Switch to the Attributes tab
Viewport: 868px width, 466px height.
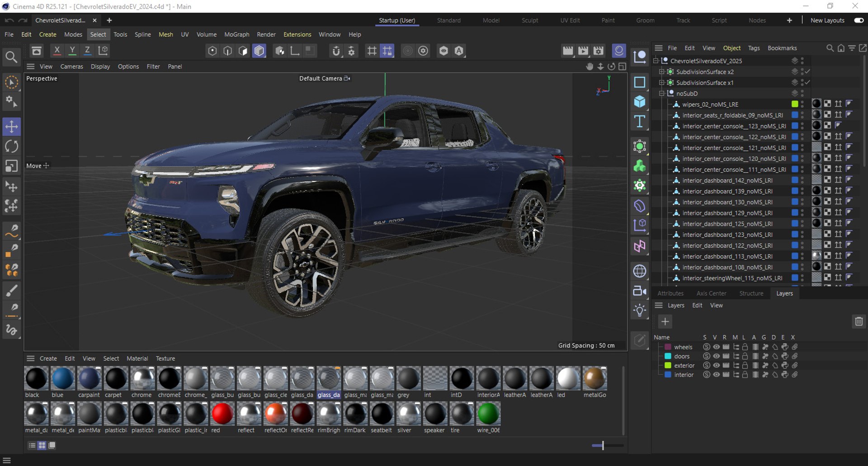coord(670,293)
